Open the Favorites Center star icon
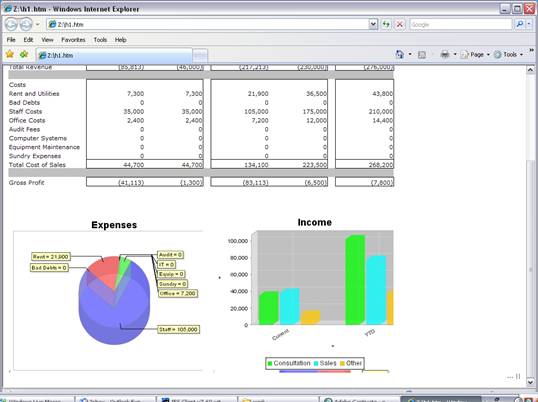The height and width of the screenshot is (402, 538). pyautogui.click(x=10, y=54)
